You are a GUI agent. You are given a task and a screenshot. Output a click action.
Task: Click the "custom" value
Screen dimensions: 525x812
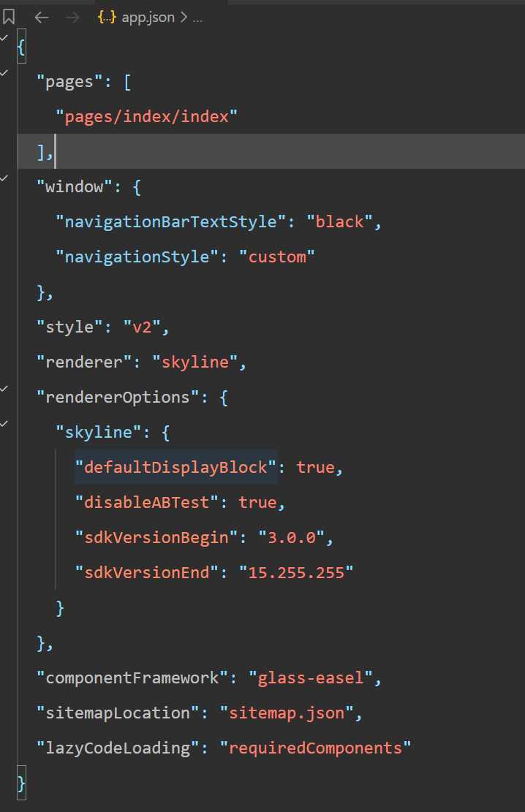click(x=276, y=257)
